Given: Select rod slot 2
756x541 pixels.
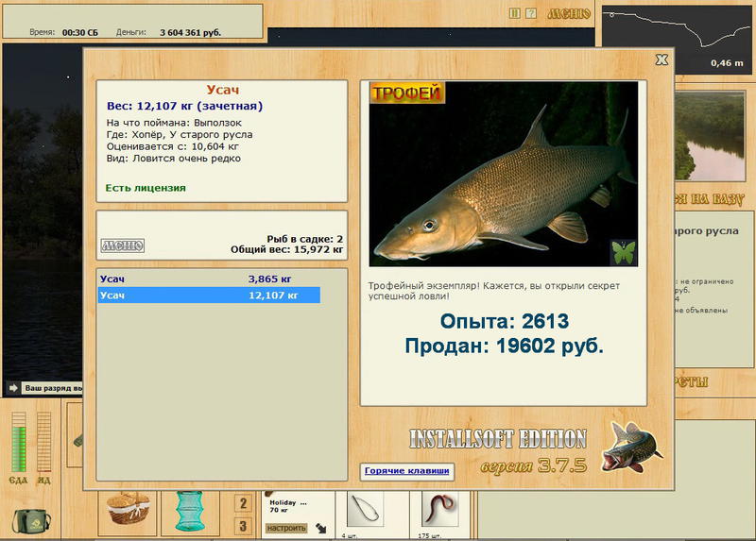Looking at the screenshot, I should (x=243, y=503).
